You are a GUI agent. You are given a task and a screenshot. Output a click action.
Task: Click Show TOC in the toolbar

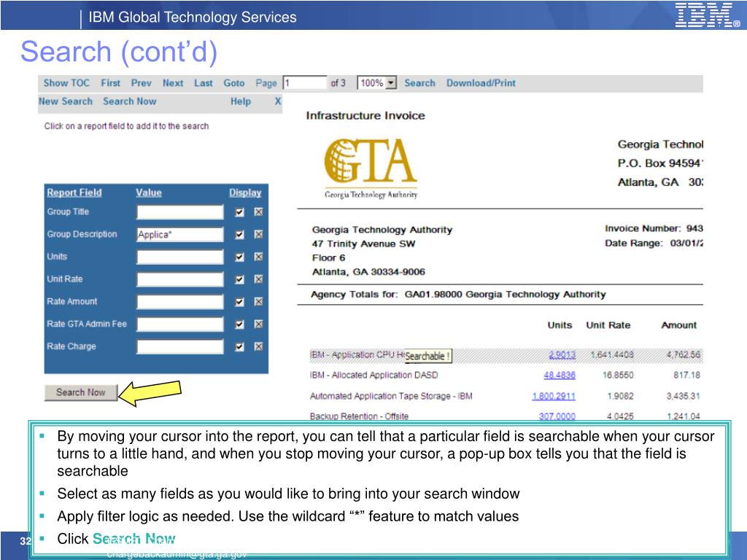tap(66, 83)
